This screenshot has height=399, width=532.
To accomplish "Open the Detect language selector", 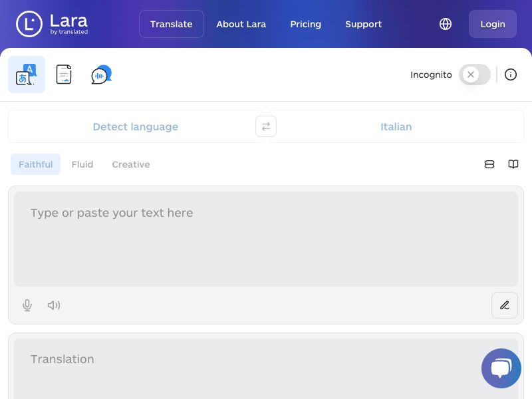I will [x=136, y=126].
